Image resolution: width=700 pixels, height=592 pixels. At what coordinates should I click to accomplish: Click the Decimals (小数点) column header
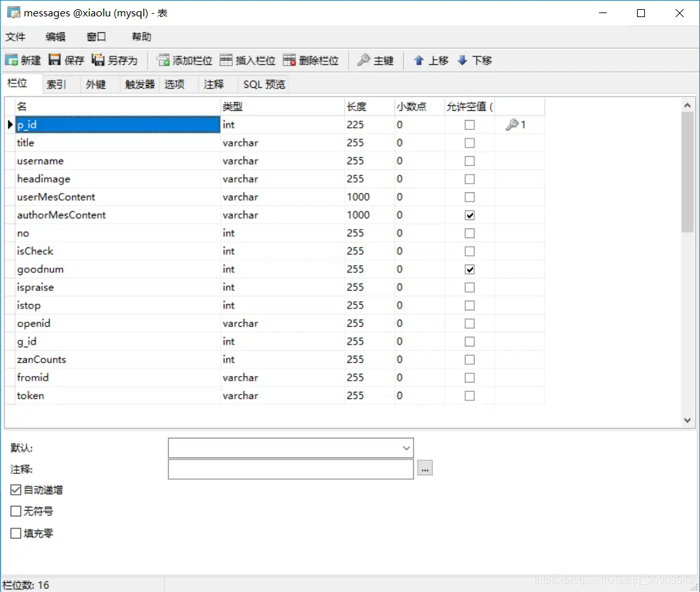(420, 107)
